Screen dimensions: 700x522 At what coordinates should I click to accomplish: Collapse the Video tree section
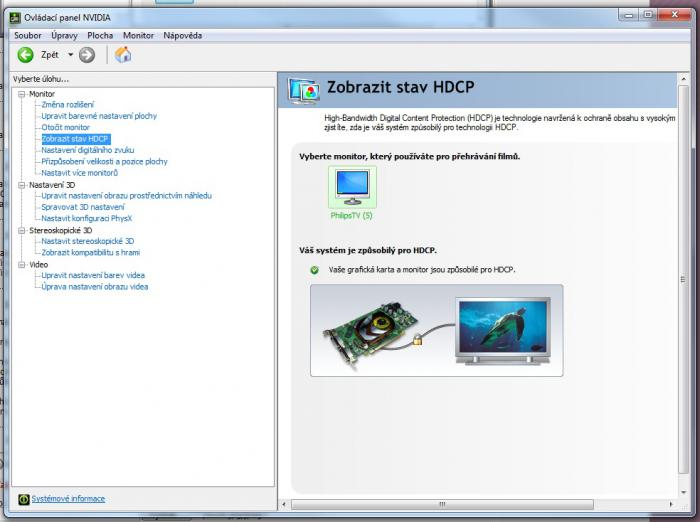pos(21,265)
